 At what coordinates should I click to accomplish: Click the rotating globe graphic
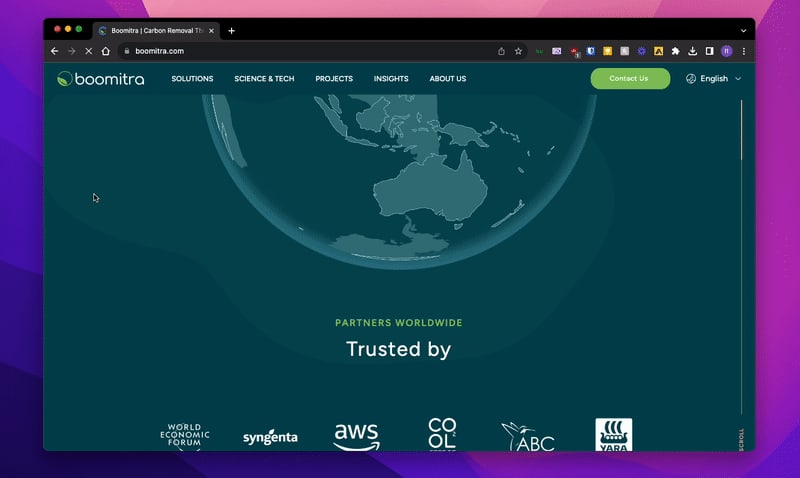pyautogui.click(x=399, y=181)
